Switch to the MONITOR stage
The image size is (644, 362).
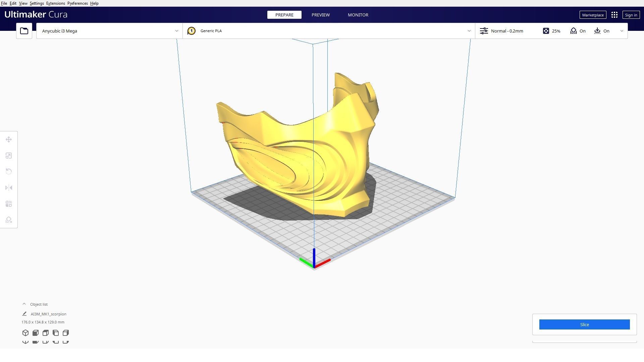pyautogui.click(x=358, y=15)
